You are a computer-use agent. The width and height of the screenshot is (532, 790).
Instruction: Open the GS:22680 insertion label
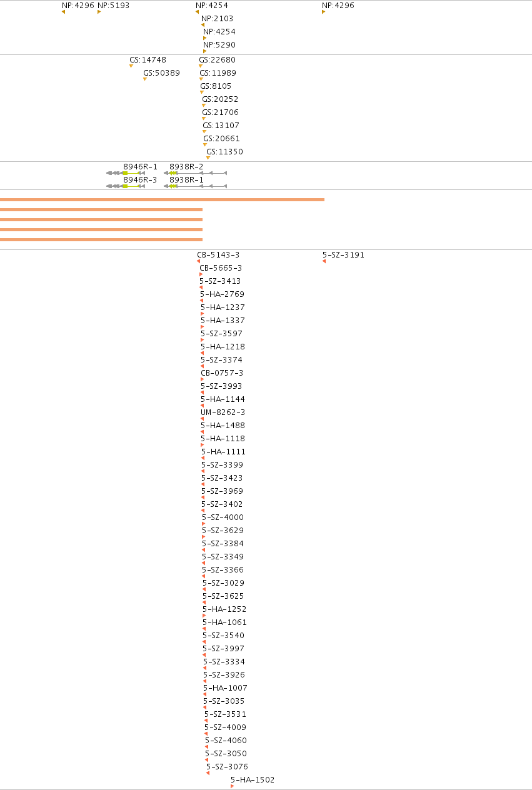pos(218,59)
